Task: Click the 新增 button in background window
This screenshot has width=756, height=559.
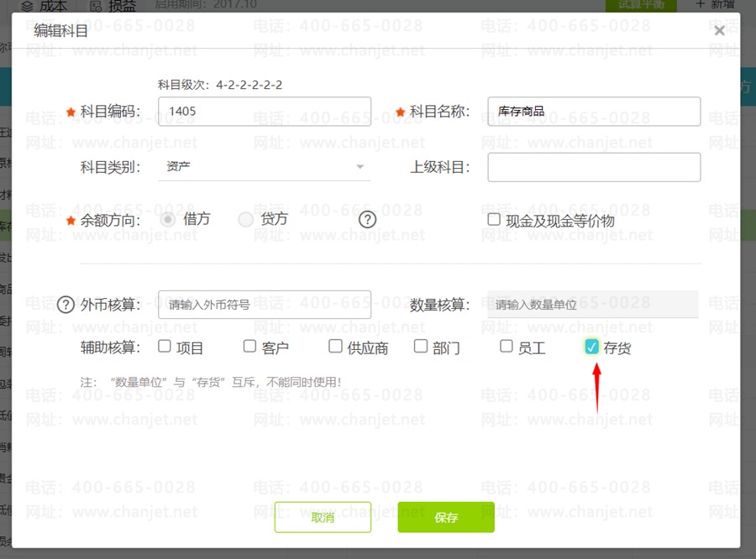Action: (x=716, y=5)
